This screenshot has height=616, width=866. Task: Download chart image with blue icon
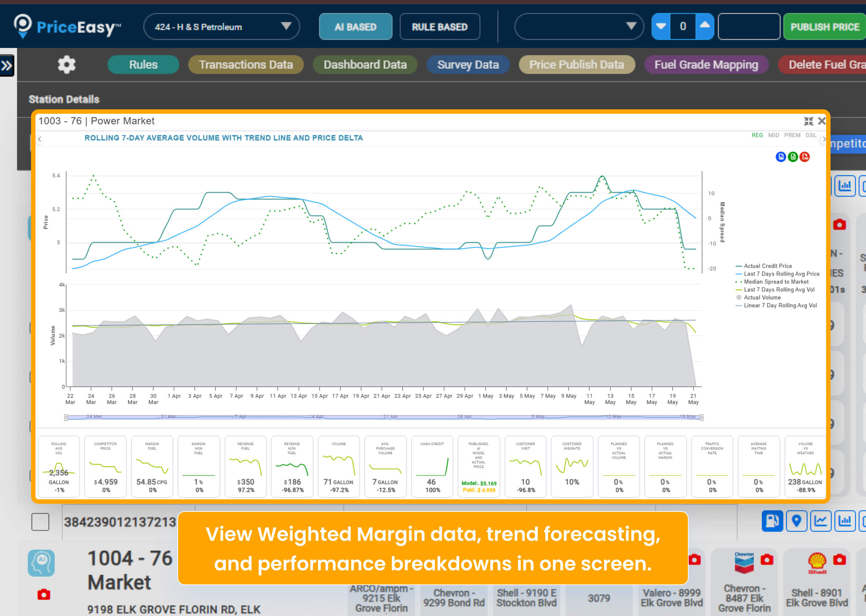pos(781,157)
